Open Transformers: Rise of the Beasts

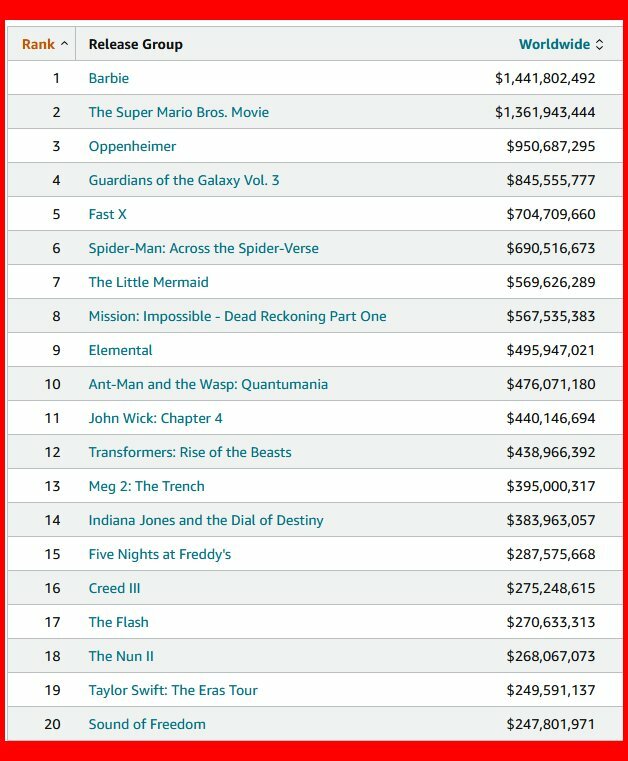[x=190, y=452]
